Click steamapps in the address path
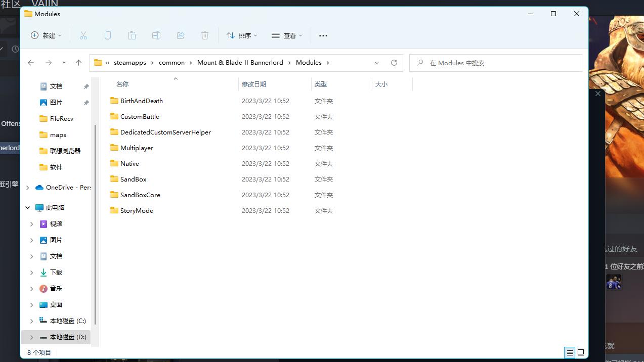 [x=130, y=63]
